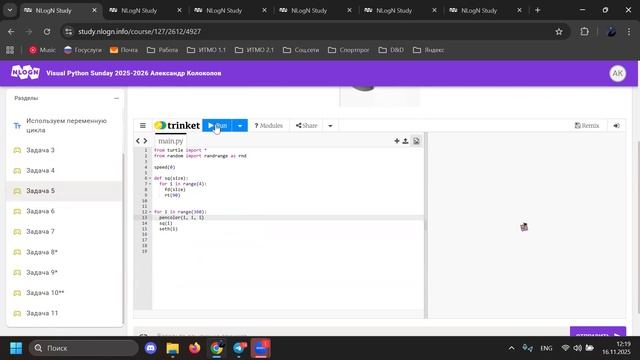
Task: Open the Modules help
Action: click(269, 126)
